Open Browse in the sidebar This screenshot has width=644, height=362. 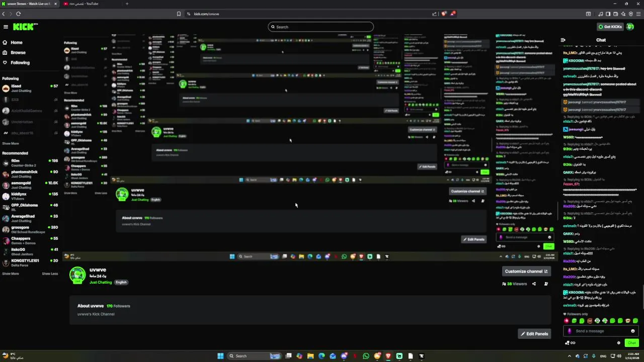point(14,52)
